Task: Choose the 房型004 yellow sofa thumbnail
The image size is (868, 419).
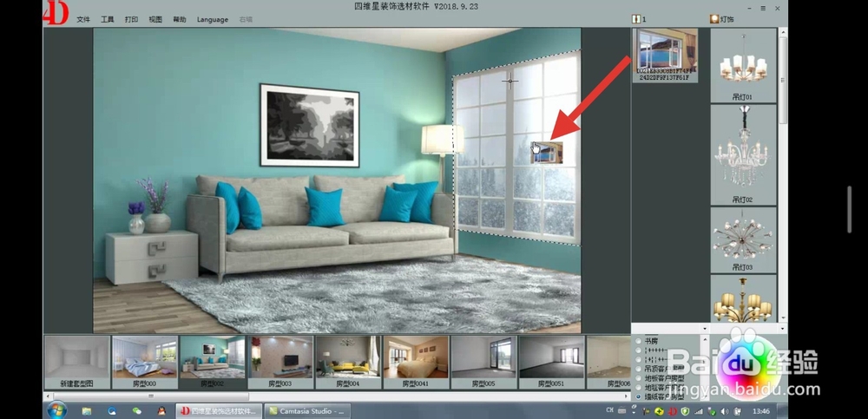Action: pos(348,362)
